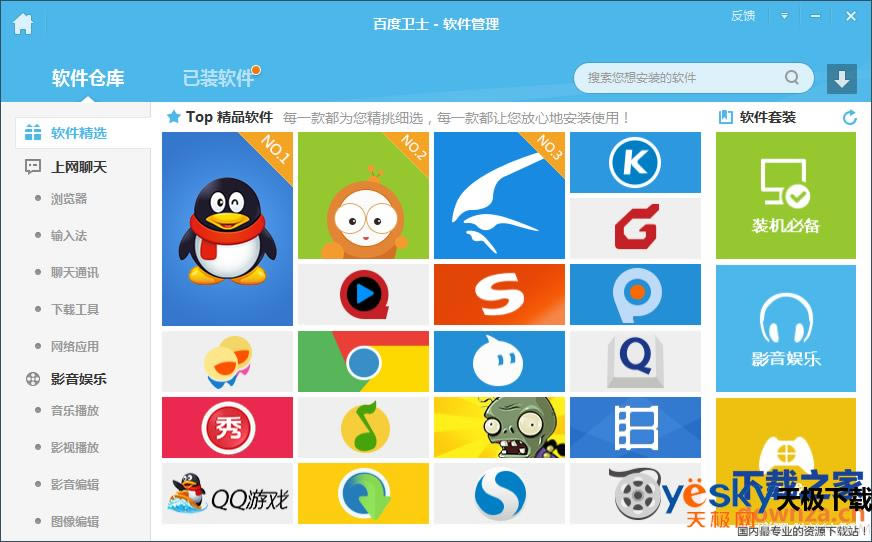The width and height of the screenshot is (872, 542).
Task: Switch to the 已装软件 tab
Action: [220, 78]
